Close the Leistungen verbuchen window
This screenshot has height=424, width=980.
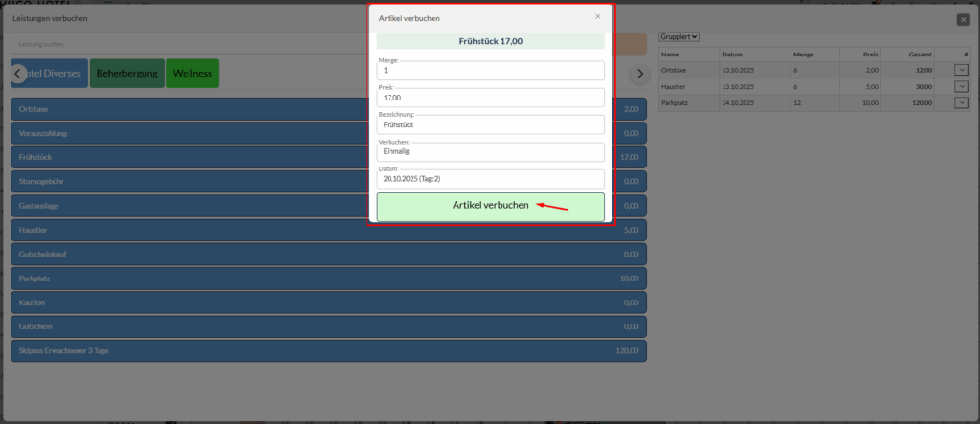[963, 19]
